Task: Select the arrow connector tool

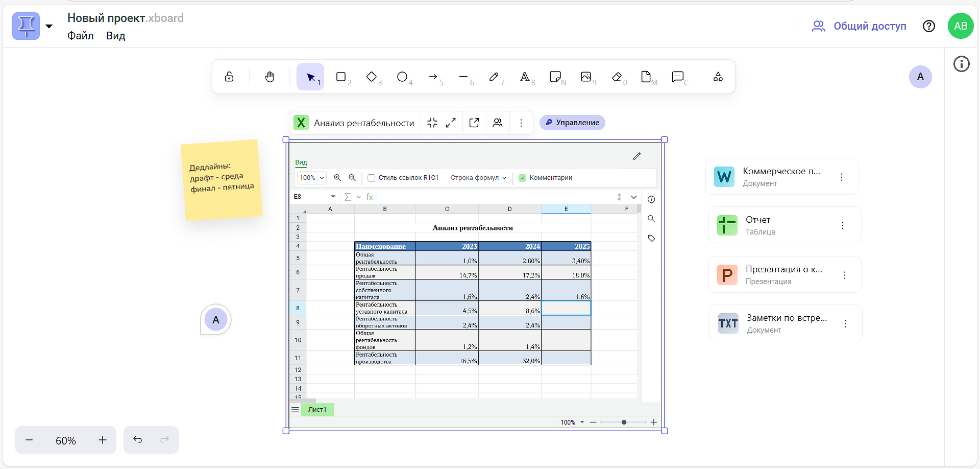Action: pos(433,77)
